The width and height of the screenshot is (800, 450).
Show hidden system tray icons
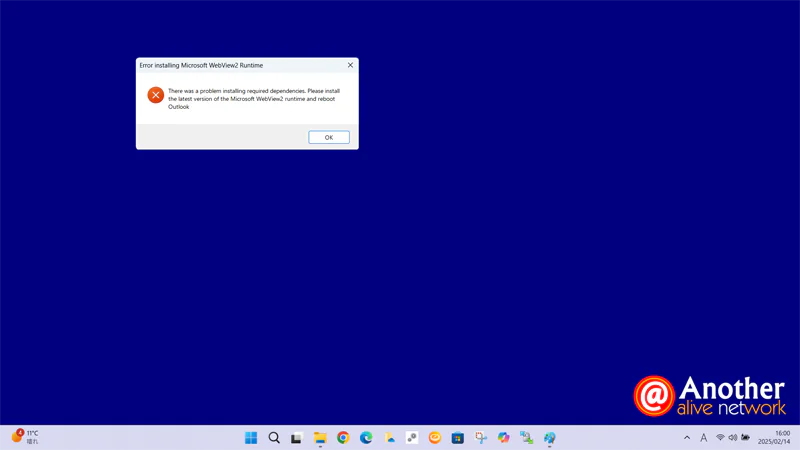pos(687,438)
